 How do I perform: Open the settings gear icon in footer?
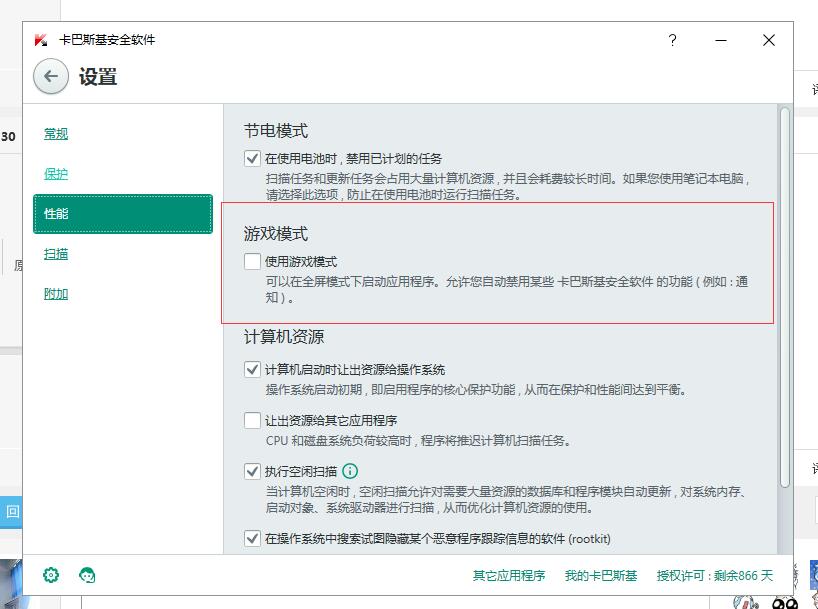(x=51, y=575)
